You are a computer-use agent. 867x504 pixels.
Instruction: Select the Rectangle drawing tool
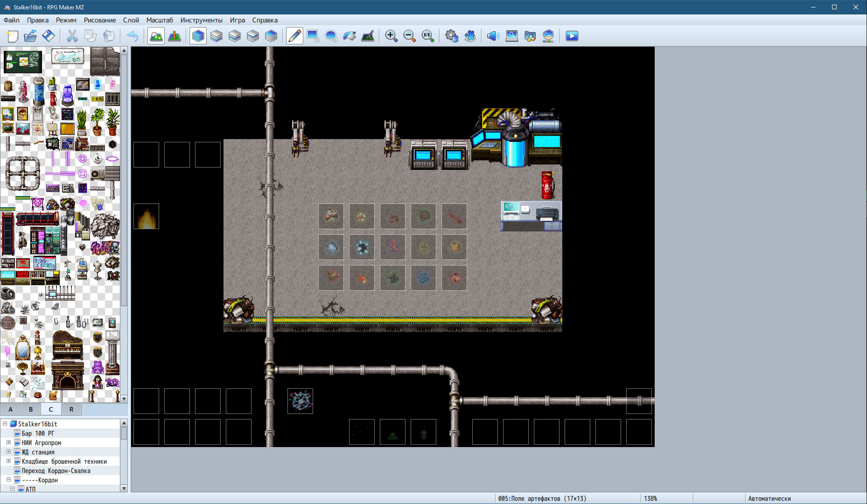(313, 36)
